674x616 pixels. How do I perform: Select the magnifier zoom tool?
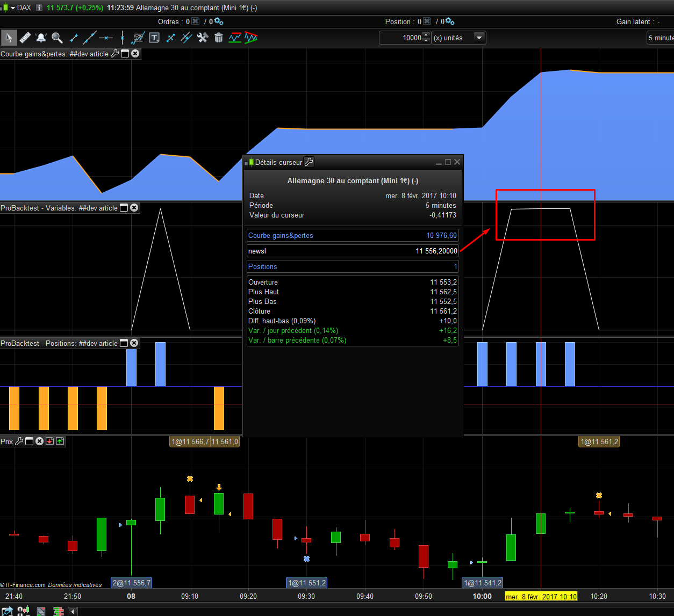pyautogui.click(x=57, y=38)
